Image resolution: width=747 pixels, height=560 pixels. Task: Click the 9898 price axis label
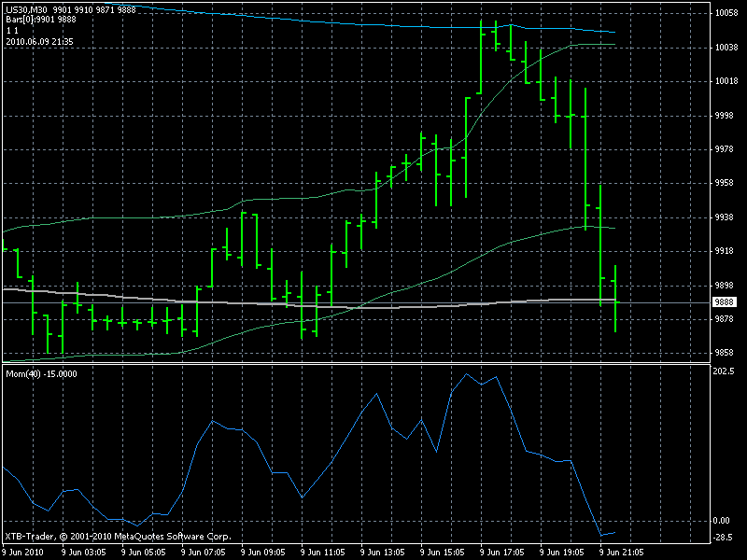click(x=725, y=286)
